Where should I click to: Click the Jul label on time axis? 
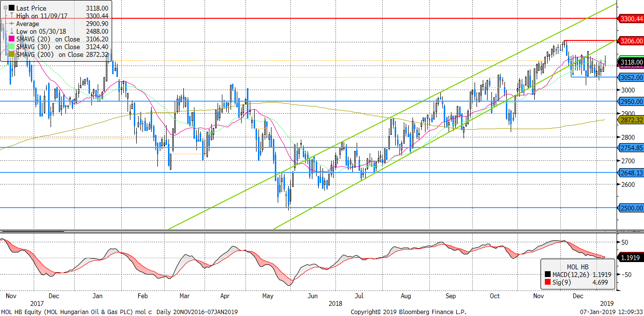(x=358, y=296)
